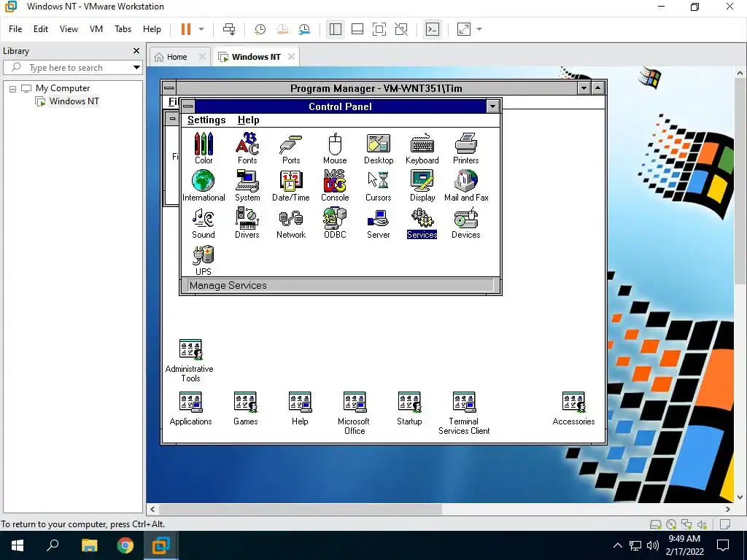Open the Control Panel system menu box
747x560 pixels.
pyautogui.click(x=188, y=106)
